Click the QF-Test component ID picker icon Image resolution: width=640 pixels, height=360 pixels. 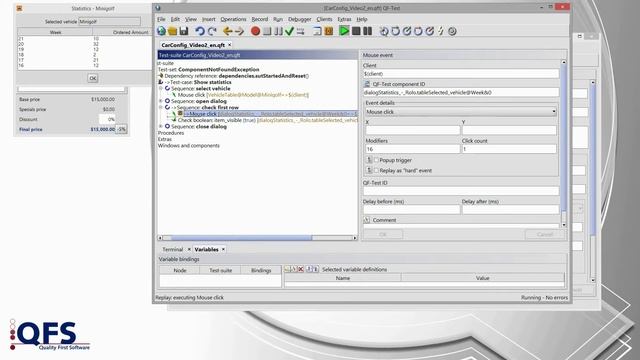pos(367,84)
